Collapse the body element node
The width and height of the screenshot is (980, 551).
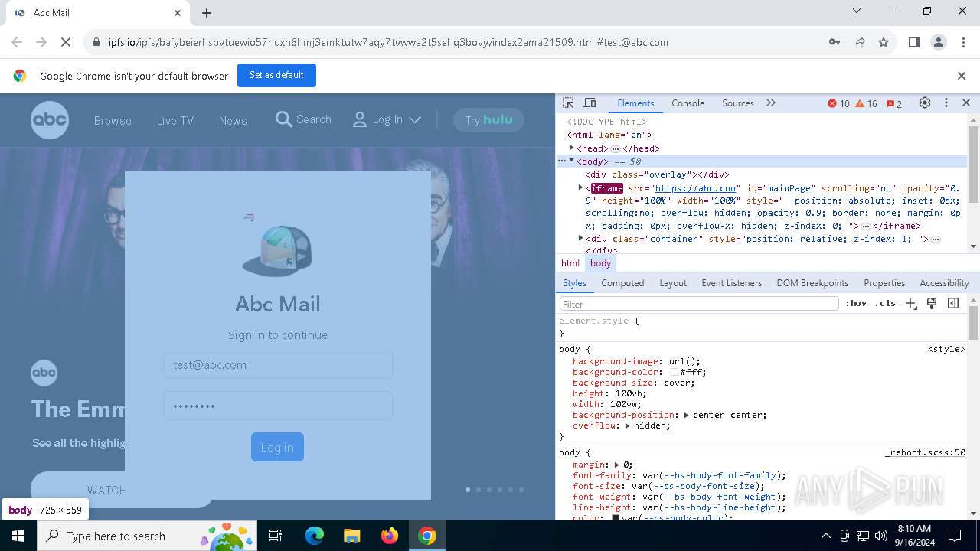[x=571, y=161]
